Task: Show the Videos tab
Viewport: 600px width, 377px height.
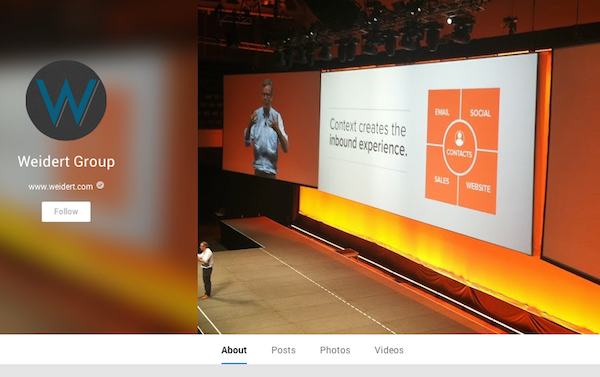Action: point(389,350)
